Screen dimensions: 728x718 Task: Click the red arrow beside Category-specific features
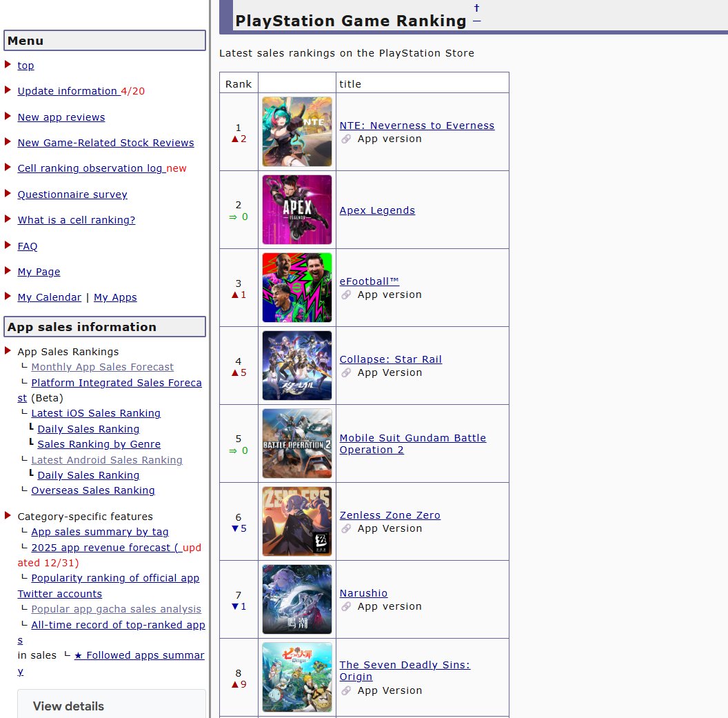click(8, 515)
